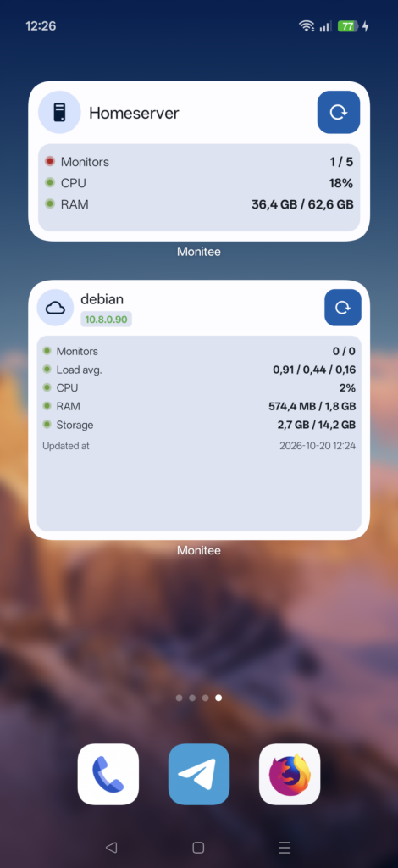398x868 pixels.
Task: Tap the Storage label in debian widget
Action: [x=75, y=426]
